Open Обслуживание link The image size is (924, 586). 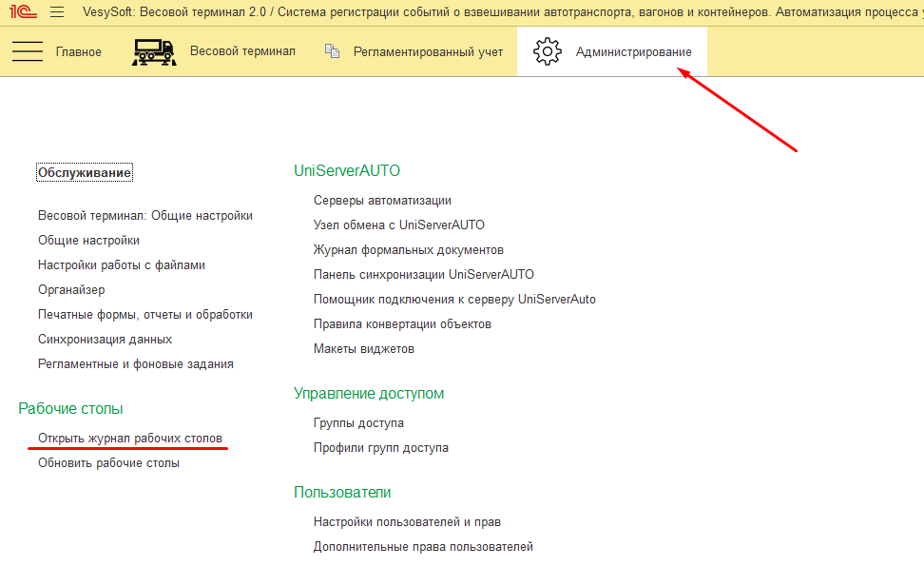pos(85,173)
